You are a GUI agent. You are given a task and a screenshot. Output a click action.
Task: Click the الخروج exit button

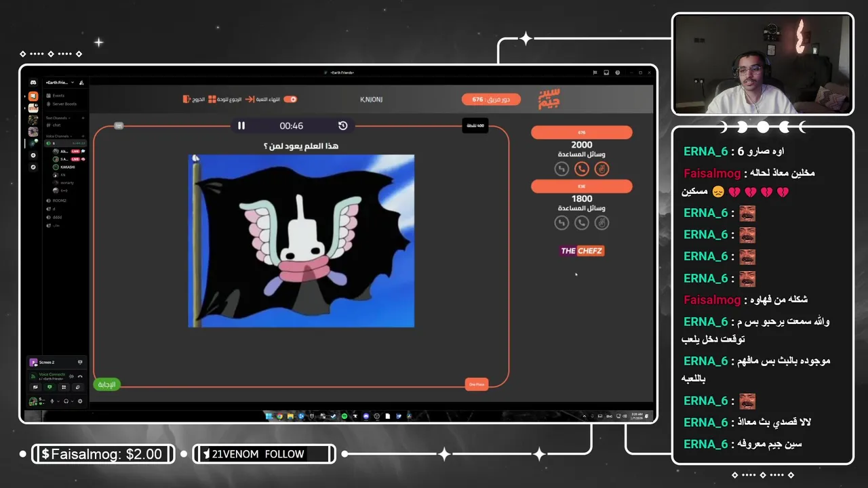(x=193, y=99)
